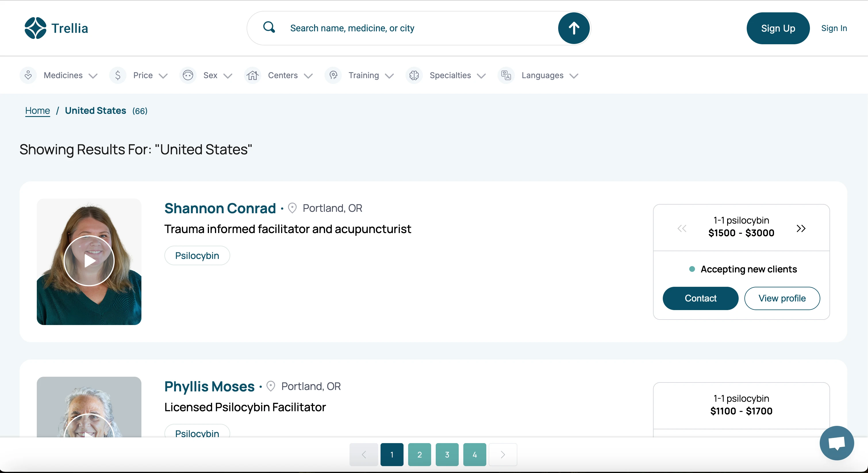The image size is (868, 473).
Task: Expand the Languages dropdown chevron
Action: 574,76
